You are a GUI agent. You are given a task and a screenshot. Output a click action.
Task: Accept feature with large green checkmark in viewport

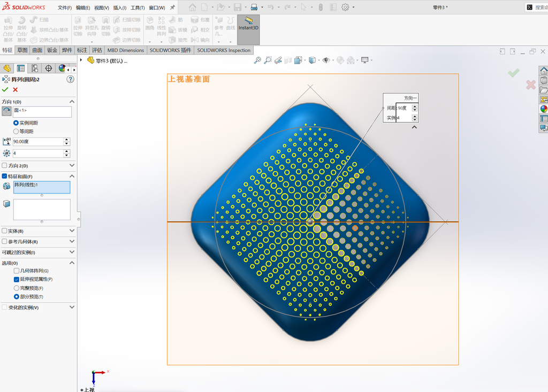tap(514, 73)
